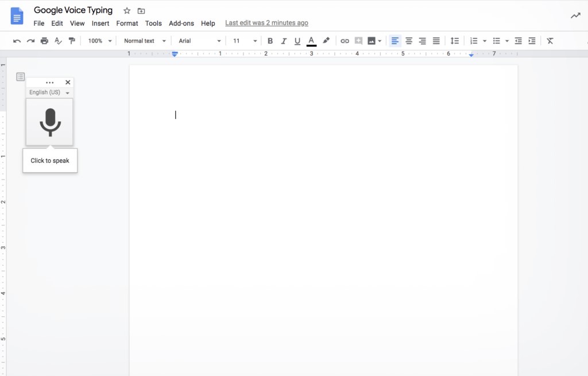Insert a comment using the comment icon

pyautogui.click(x=359, y=41)
